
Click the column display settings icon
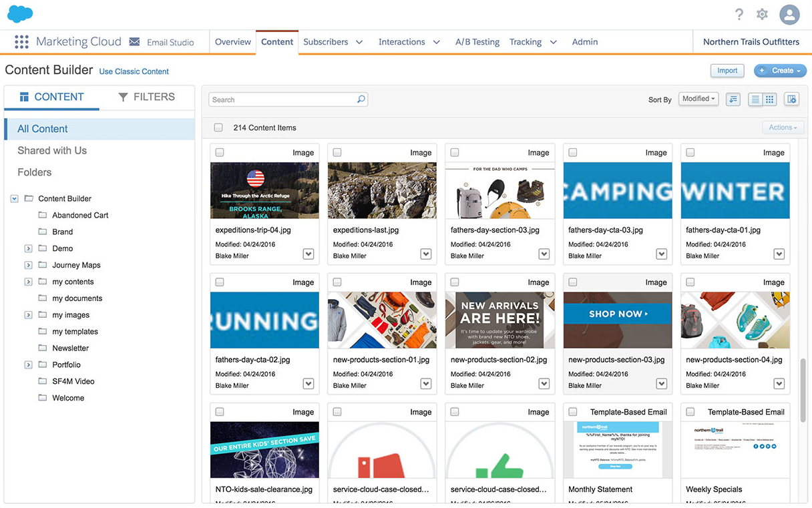tap(791, 99)
